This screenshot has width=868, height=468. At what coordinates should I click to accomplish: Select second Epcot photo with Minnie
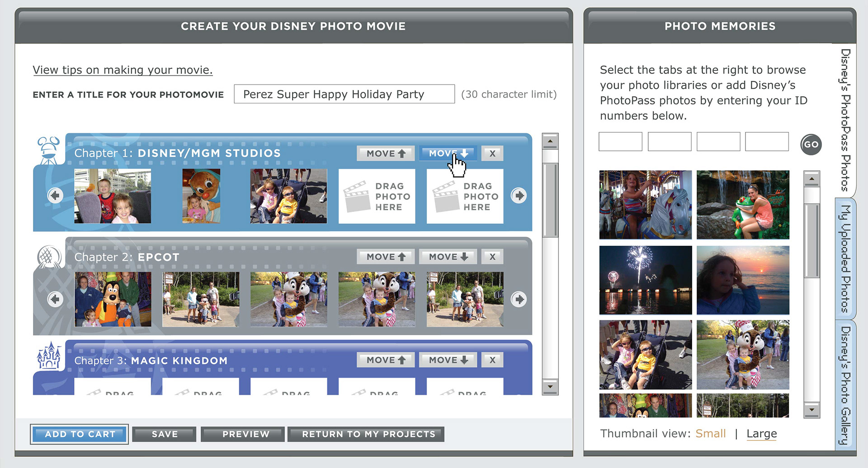tap(201, 299)
